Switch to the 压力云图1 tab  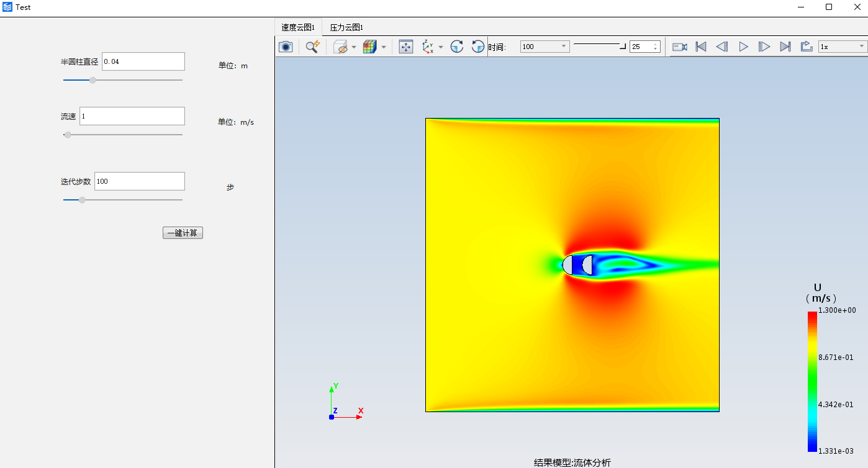346,27
